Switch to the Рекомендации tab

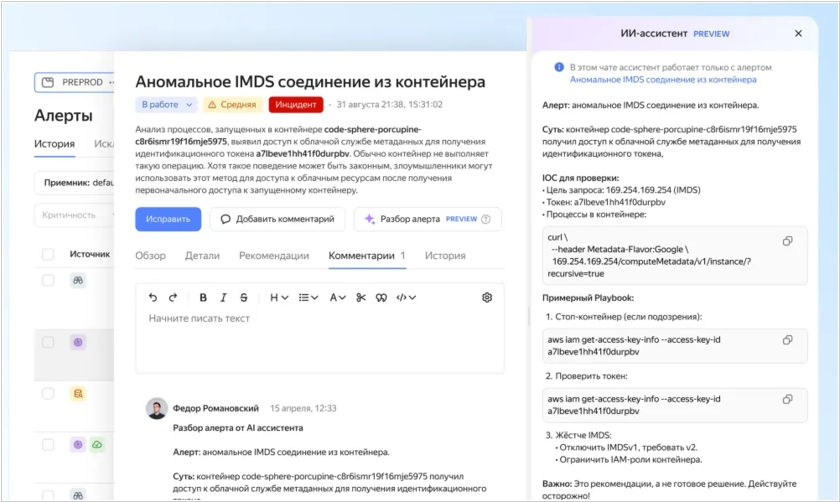pos(273,256)
